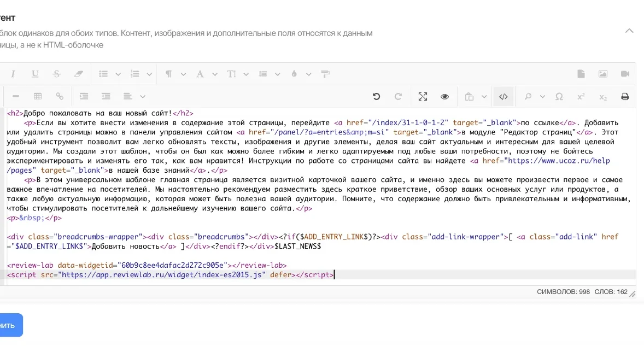Image resolution: width=644 pixels, height=346 pixels.
Task: Click the resize grip of the editor
Action: [x=633, y=294]
